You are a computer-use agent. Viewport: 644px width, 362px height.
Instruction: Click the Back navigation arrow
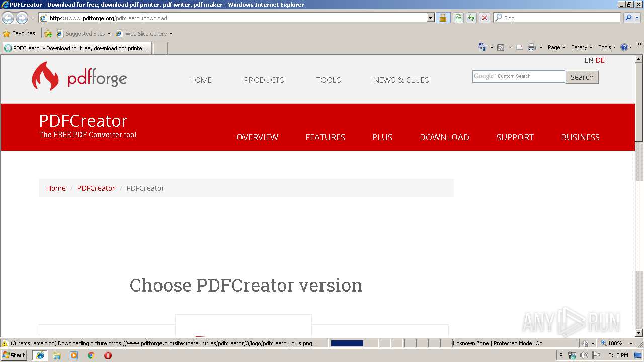coord(8,18)
